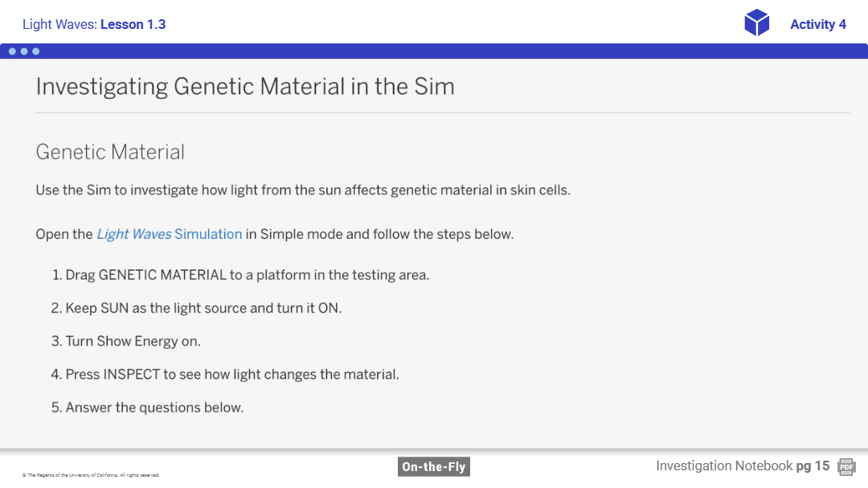This screenshot has width=868, height=488.
Task: Select the second dot in the blue bar
Action: pos(24,51)
